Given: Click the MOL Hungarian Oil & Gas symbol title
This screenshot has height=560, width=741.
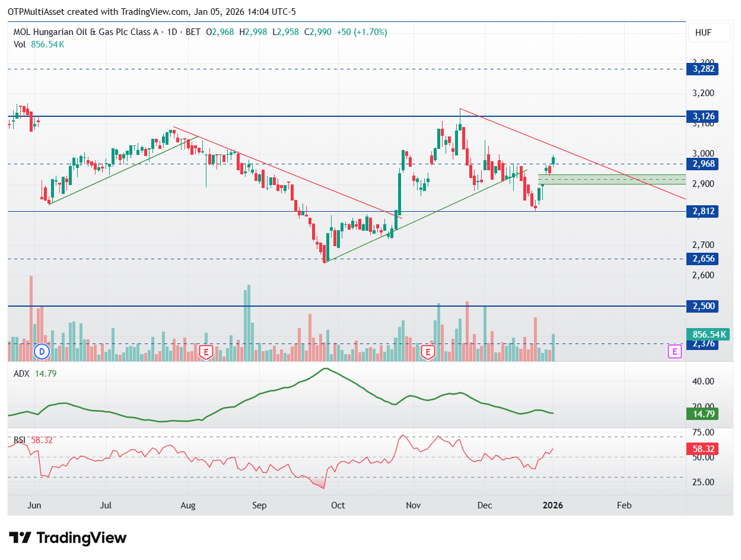Looking at the screenshot, I should coord(85,32).
